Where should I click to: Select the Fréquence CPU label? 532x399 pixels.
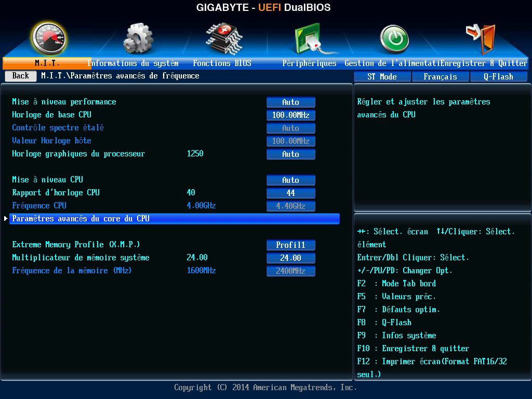pos(39,206)
